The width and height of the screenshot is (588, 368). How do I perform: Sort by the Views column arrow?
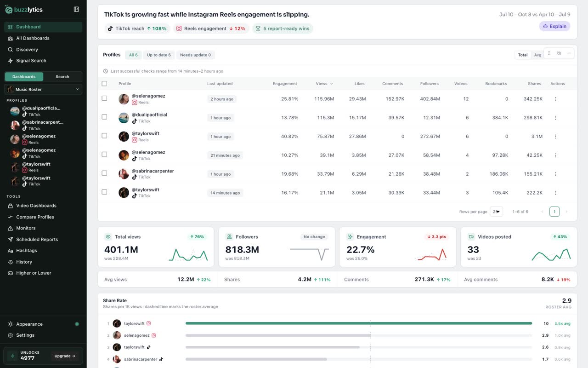[x=332, y=84]
